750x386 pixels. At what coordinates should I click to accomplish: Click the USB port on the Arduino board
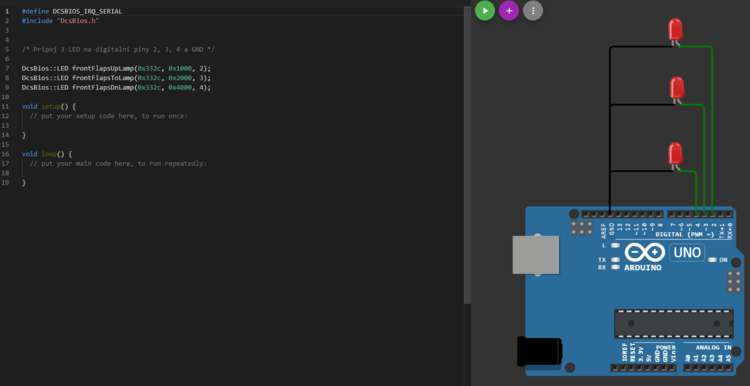[535, 255]
